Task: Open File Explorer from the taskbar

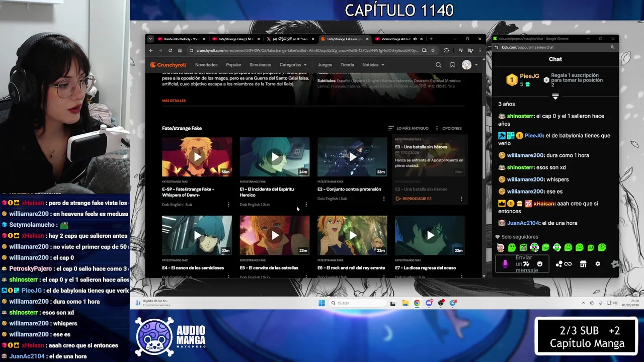Action: tap(405, 303)
